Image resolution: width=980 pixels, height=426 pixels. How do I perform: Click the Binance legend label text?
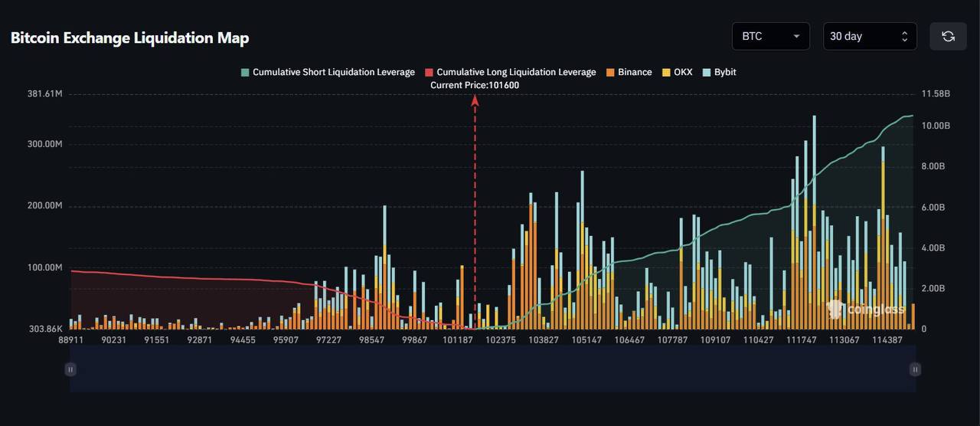pos(635,72)
